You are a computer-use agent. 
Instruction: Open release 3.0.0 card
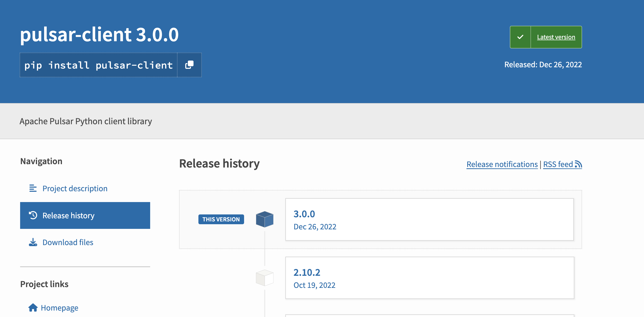(x=429, y=219)
